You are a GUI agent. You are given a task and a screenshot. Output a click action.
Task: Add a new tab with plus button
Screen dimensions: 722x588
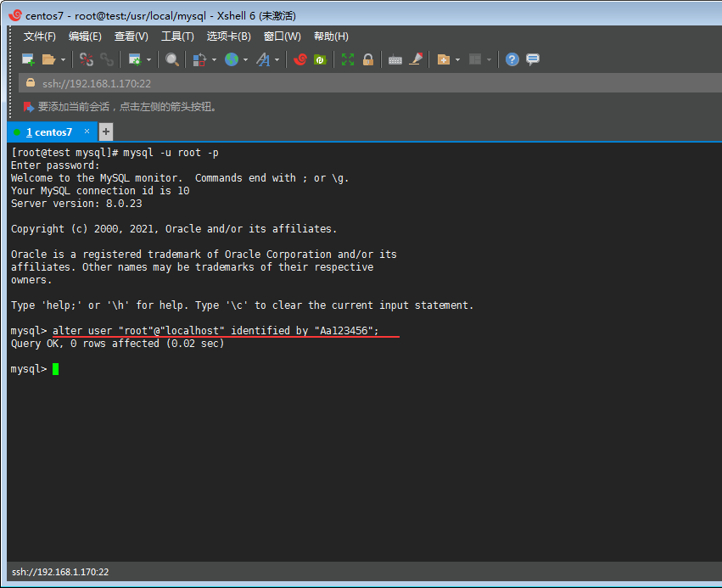click(x=106, y=132)
